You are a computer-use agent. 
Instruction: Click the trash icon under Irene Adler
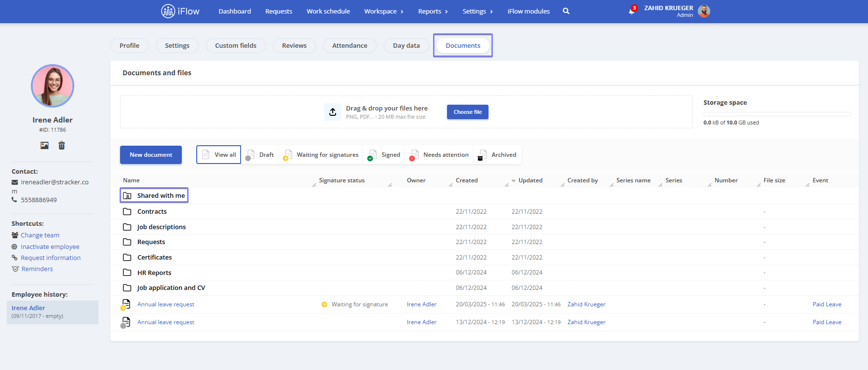tap(62, 145)
